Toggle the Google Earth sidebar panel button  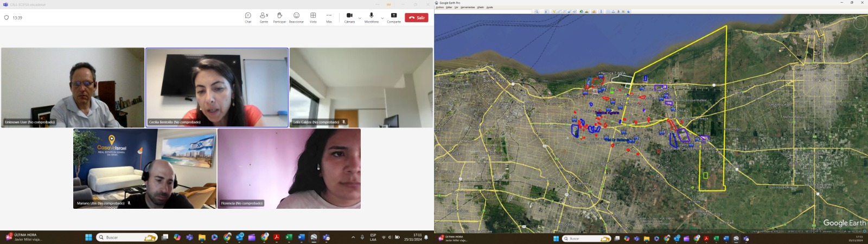[546, 11]
